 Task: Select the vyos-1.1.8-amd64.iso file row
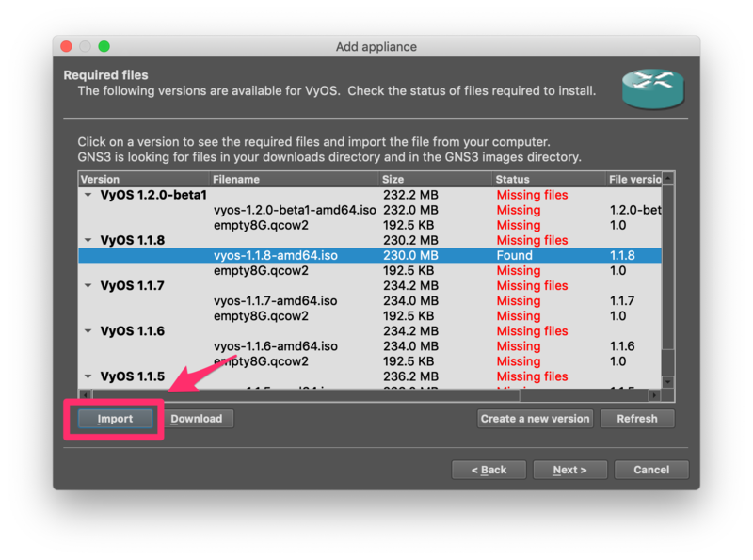coord(370,255)
